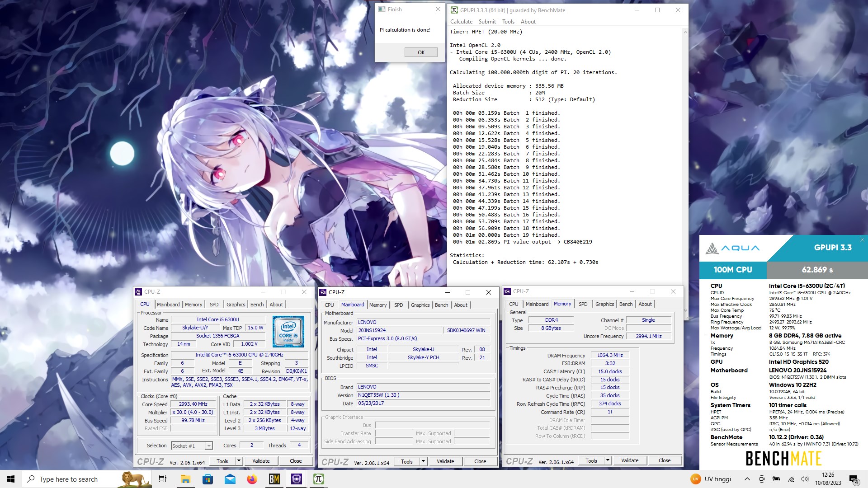Click the DRAM Frequency value 1064.3 MHz
The width and height of the screenshot is (868, 488).
(610, 356)
